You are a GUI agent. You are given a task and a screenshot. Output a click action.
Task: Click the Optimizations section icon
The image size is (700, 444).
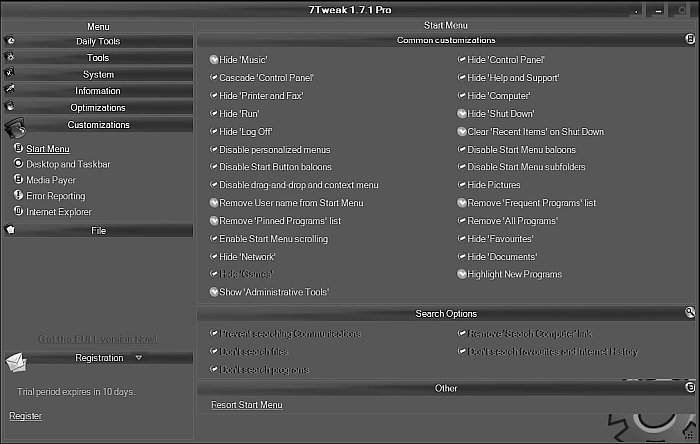tap(9, 106)
